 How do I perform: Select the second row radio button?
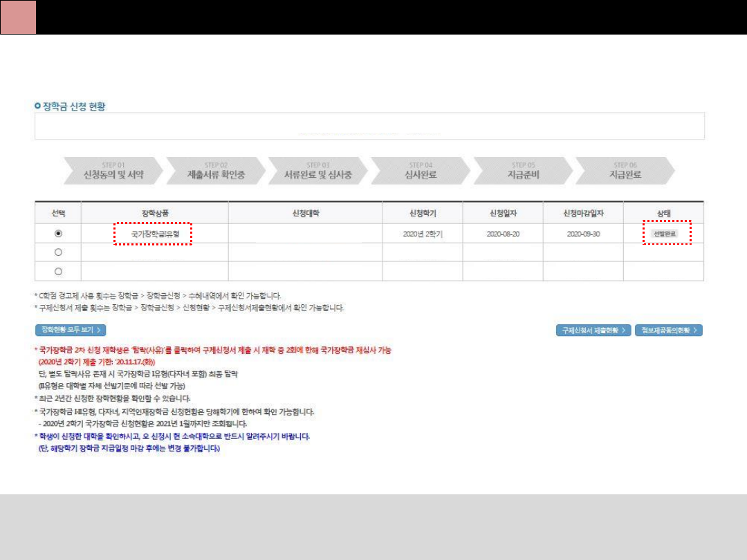click(x=58, y=252)
